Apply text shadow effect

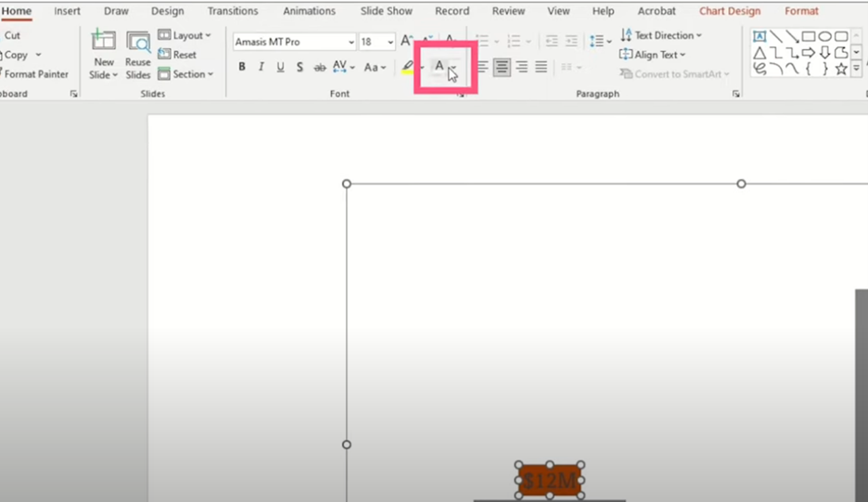(x=300, y=67)
